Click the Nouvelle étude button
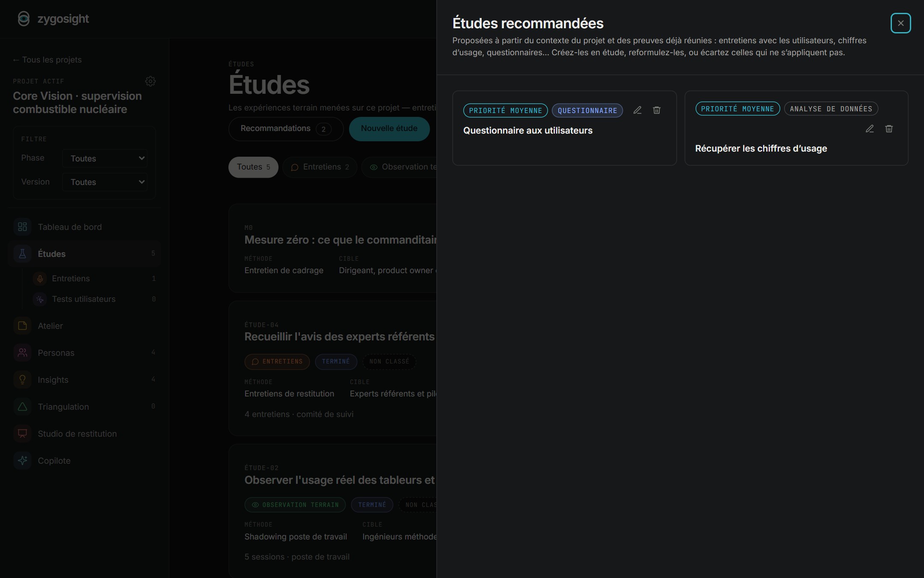This screenshot has height=578, width=924. (389, 129)
